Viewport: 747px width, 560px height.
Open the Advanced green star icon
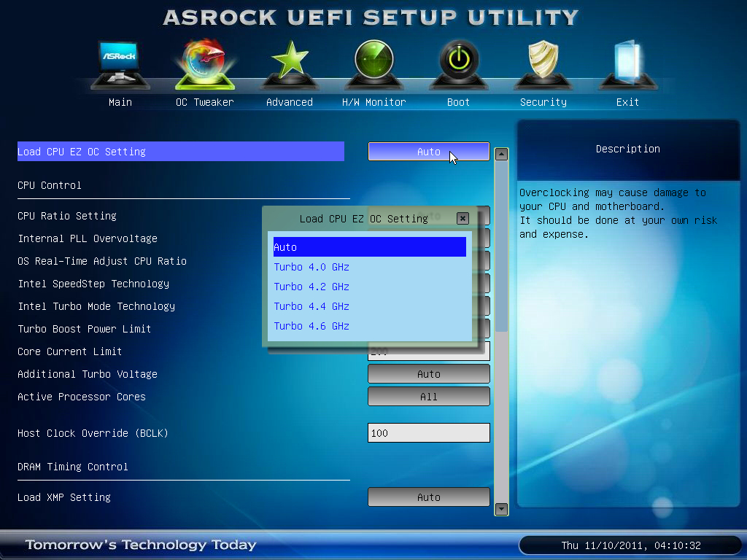tap(290, 65)
